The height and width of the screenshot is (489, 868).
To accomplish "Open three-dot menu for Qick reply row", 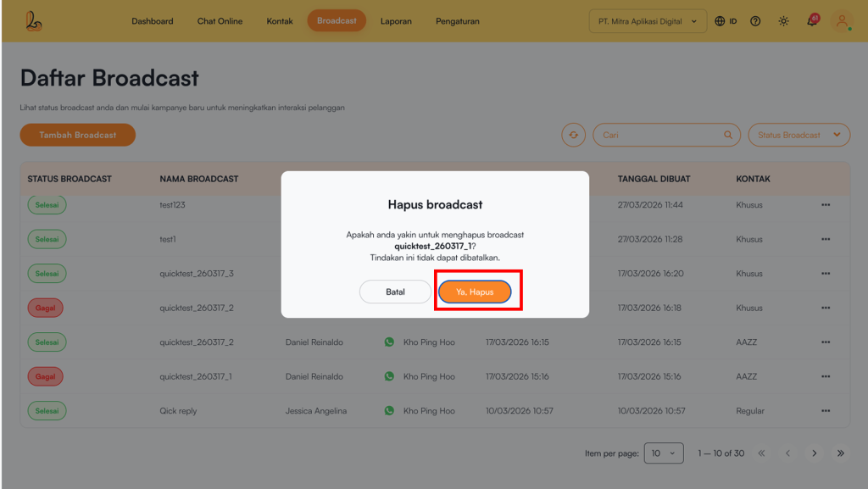I will tap(826, 411).
